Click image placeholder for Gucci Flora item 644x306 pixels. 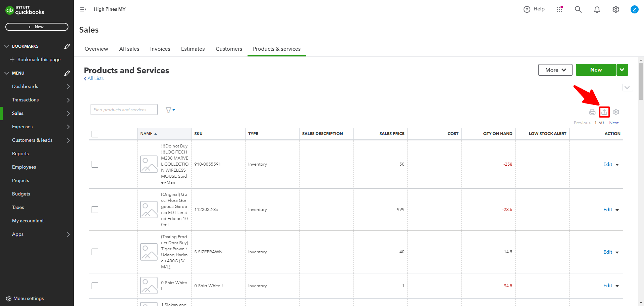pos(149,210)
